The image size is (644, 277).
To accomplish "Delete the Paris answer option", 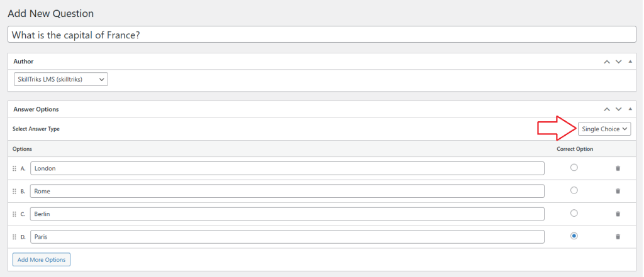I will point(618,237).
